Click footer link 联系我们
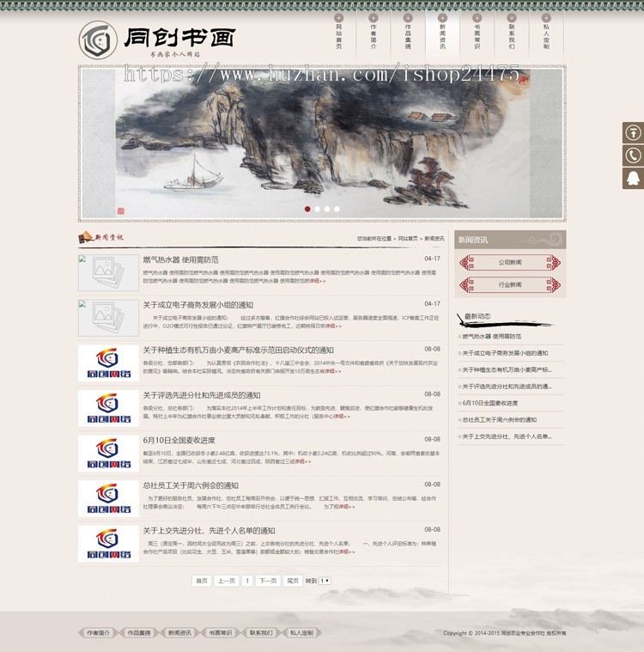 (261, 633)
